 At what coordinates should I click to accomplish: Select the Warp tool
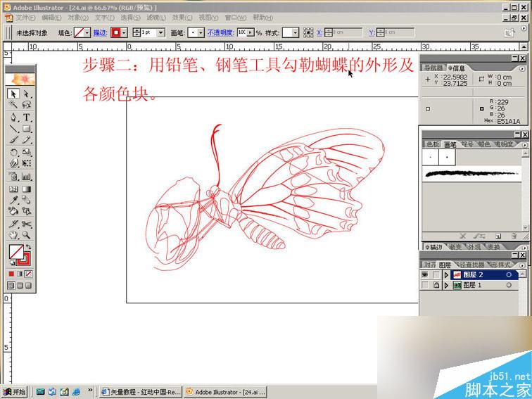pos(13,163)
